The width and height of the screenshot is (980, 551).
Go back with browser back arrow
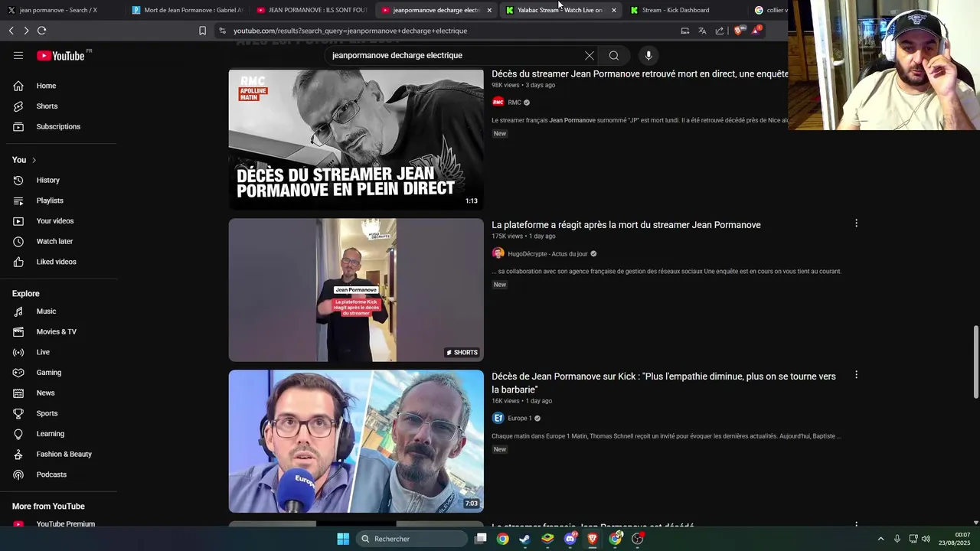click(x=11, y=31)
